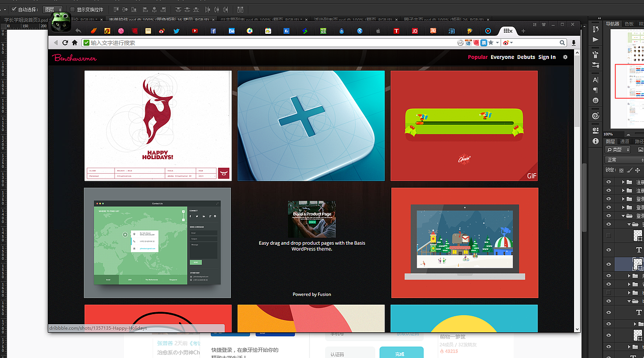Toggle the 自动选择 checkbox
Viewport: 644px width, 358px height.
coord(14,10)
